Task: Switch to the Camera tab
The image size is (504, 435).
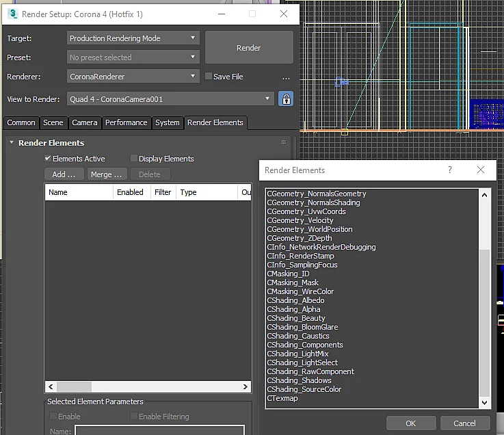Action: point(85,122)
